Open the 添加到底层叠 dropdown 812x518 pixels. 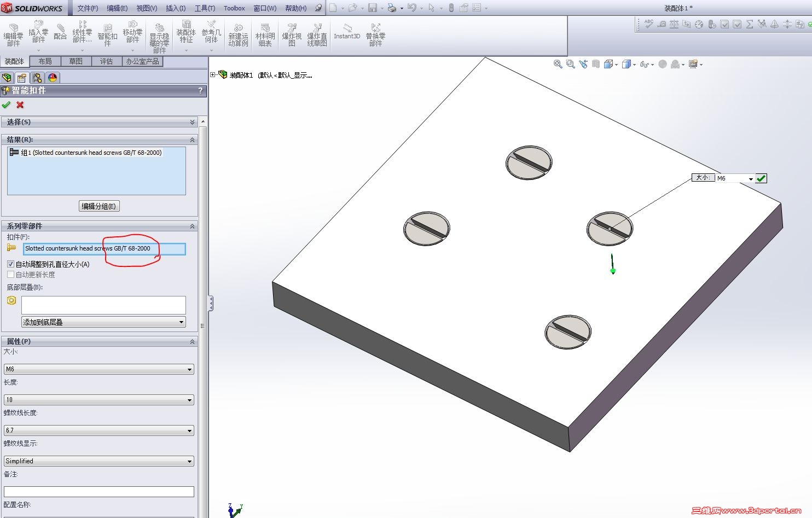(x=103, y=322)
